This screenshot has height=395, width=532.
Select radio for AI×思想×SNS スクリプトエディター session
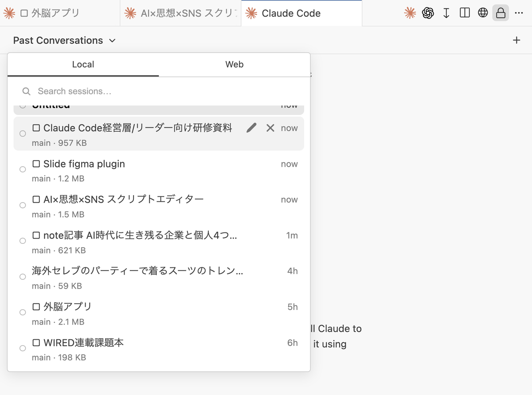pyautogui.click(x=23, y=205)
